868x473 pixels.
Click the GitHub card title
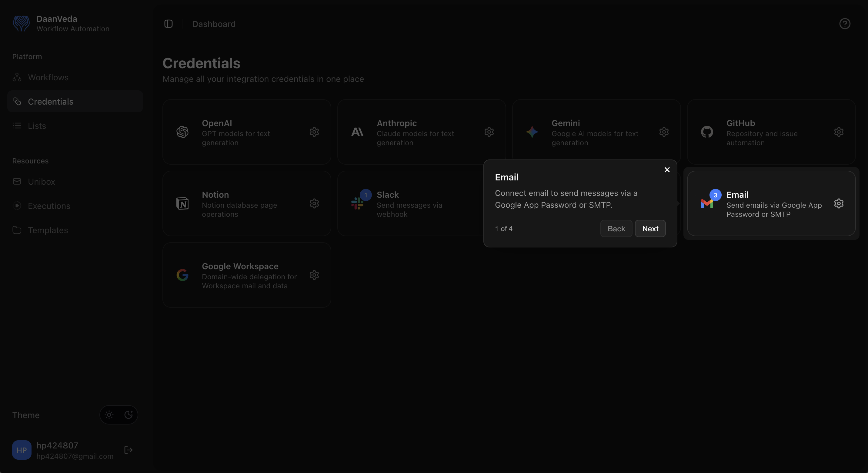click(740, 123)
